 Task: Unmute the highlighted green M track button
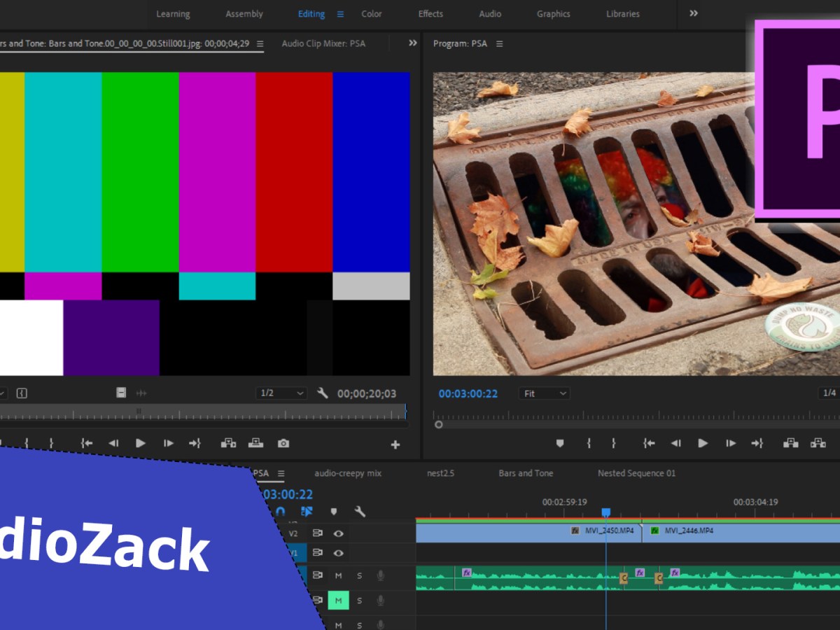tap(338, 601)
